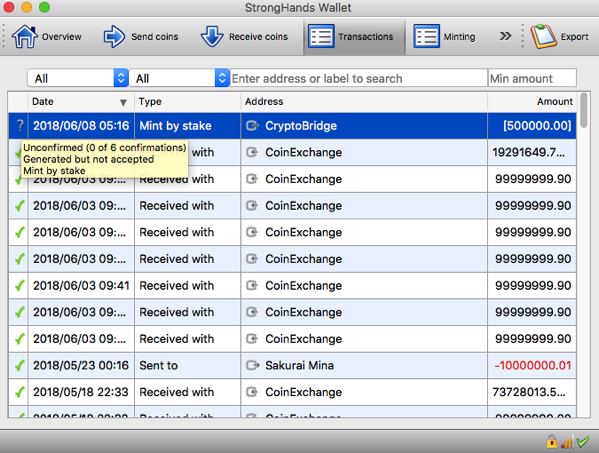Click address icon in 19291649.7 row
Viewport: 599px width, 453px height.
[x=252, y=152]
